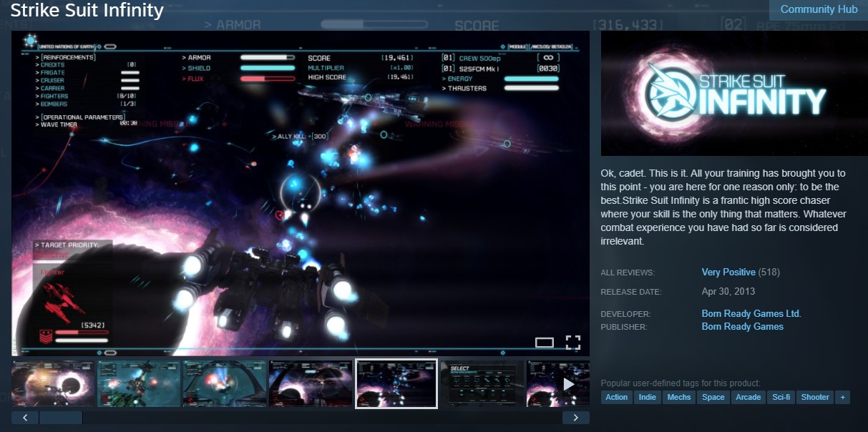Browse the Space tag
This screenshot has height=432, width=868.
(x=713, y=397)
